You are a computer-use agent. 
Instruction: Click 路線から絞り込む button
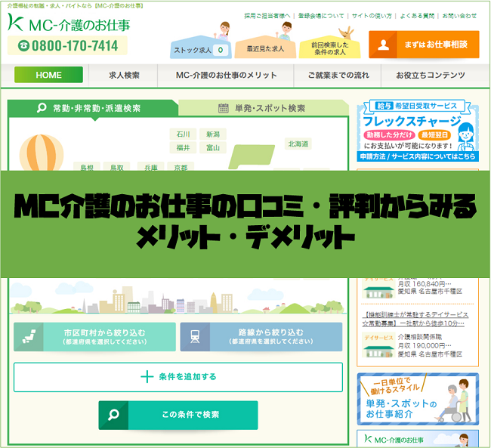pos(261,337)
